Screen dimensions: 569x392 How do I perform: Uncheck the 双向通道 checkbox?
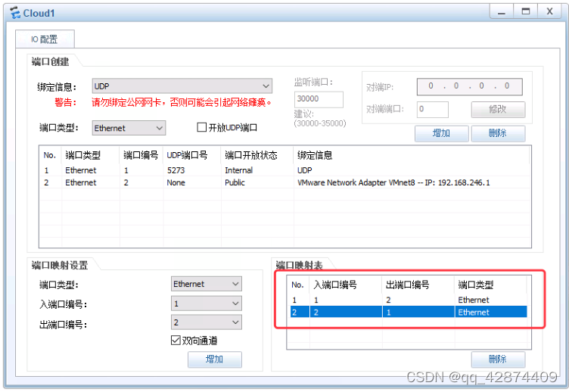(x=176, y=341)
